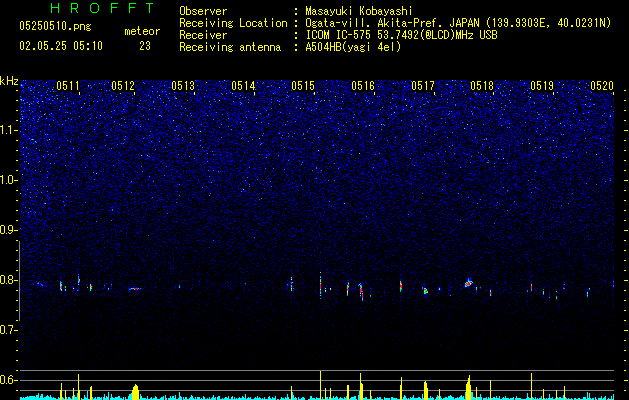
Task: Click the 'Observer' field label
Action: (203, 11)
